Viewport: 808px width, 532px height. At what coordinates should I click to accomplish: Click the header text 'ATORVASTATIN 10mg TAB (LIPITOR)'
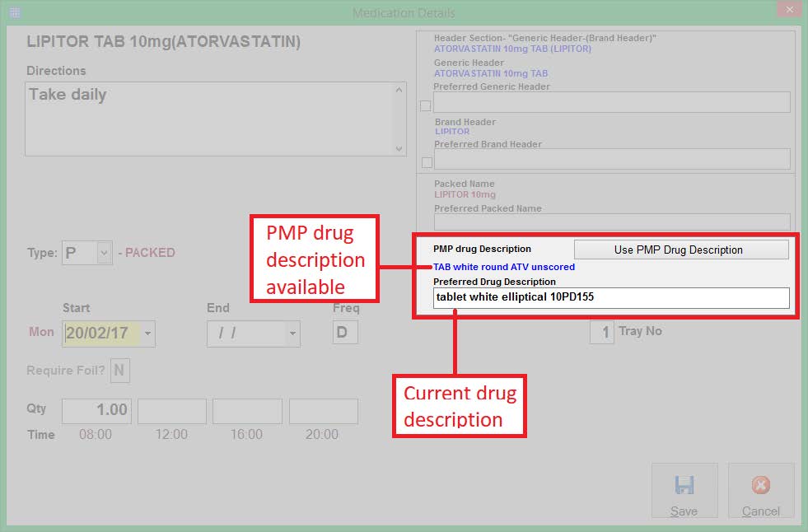pos(513,49)
